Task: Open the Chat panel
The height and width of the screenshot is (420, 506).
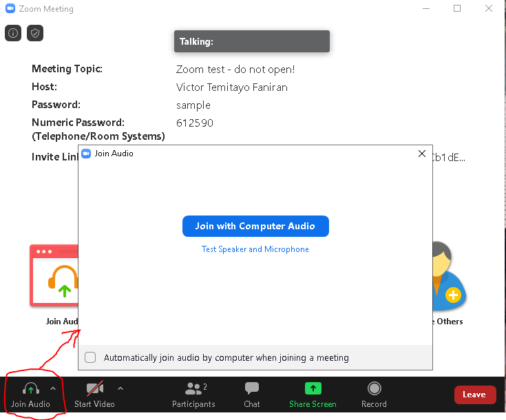Action: pyautogui.click(x=252, y=389)
